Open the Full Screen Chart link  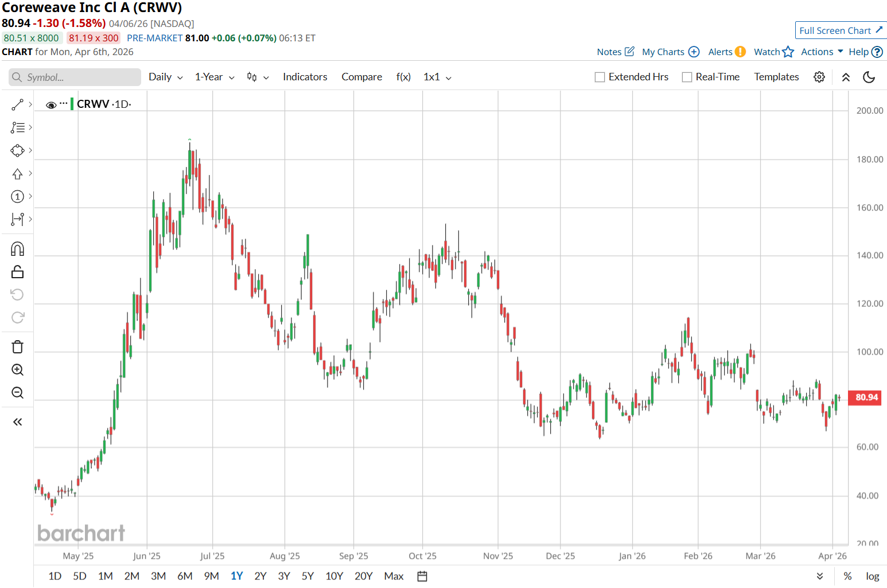pos(841,30)
